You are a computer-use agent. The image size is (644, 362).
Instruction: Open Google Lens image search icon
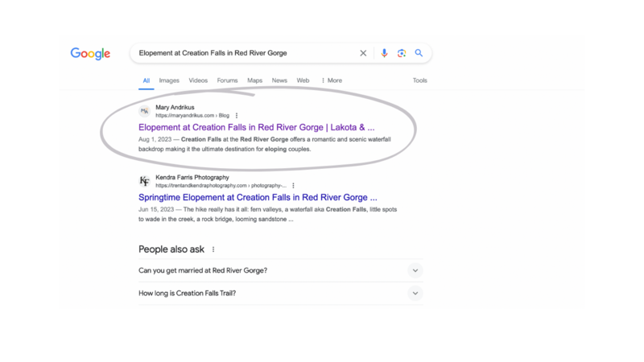pyautogui.click(x=401, y=53)
